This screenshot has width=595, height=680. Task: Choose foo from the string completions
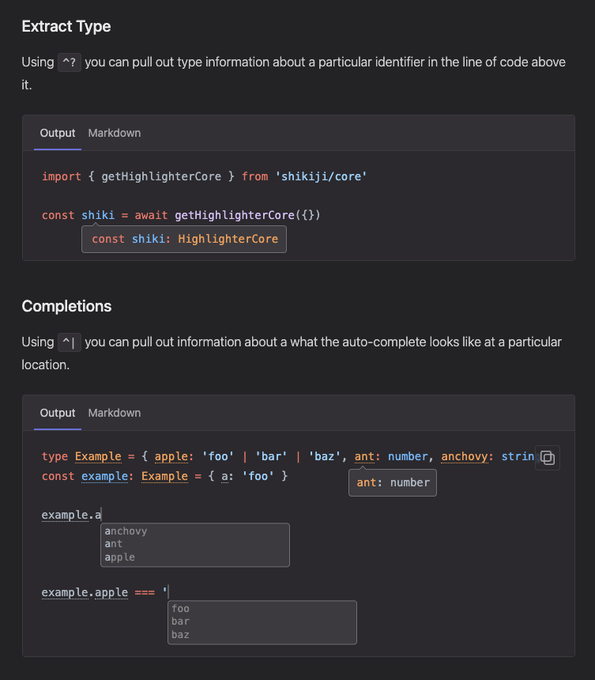[180, 608]
